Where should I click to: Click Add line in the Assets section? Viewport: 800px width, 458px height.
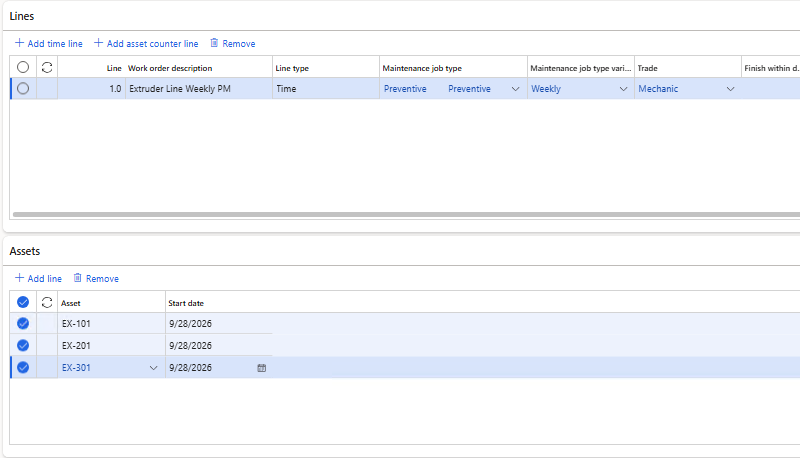coord(38,278)
